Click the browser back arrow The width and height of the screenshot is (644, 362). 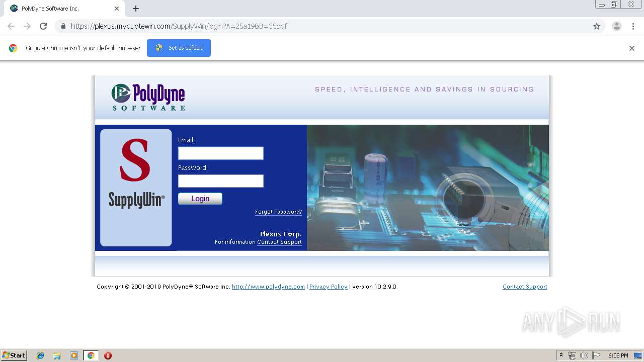tap(11, 26)
